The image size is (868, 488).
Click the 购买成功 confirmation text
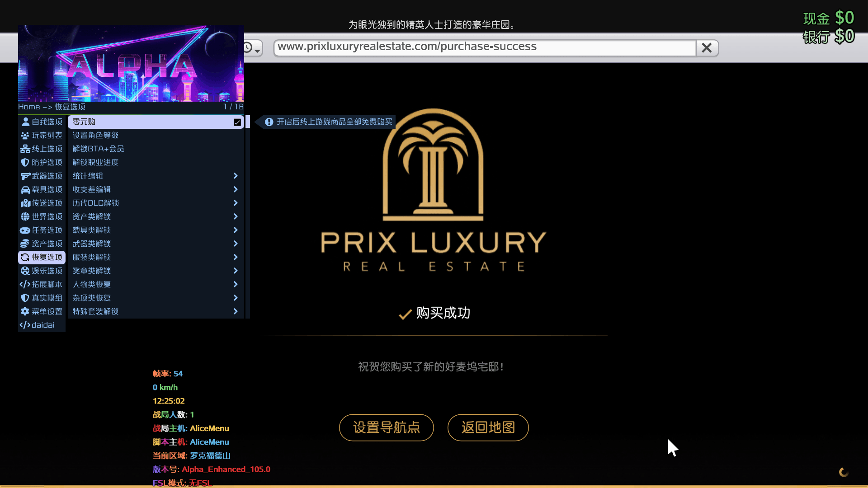pos(434,313)
